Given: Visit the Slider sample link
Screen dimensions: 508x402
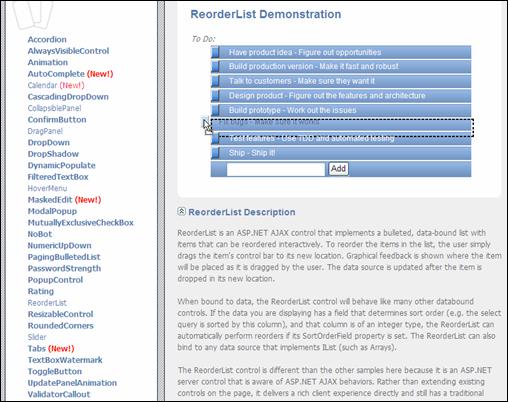Looking at the screenshot, I should (x=37, y=337).
